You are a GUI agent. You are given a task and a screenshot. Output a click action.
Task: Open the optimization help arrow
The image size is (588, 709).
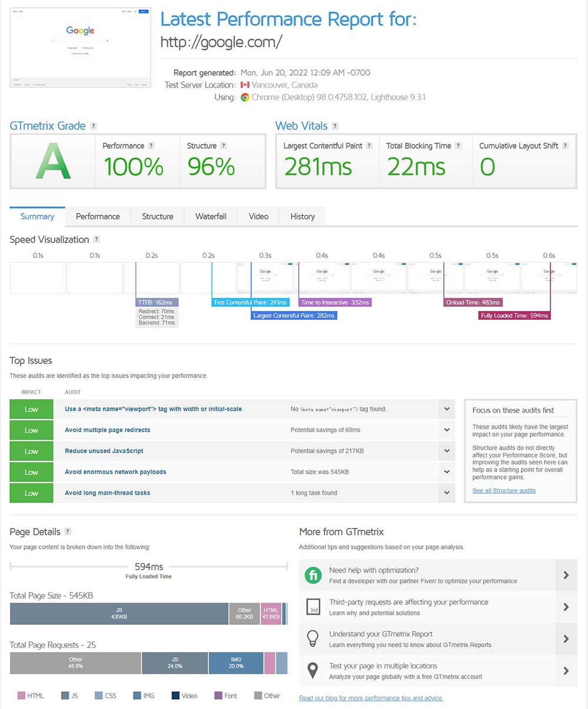[x=566, y=575]
